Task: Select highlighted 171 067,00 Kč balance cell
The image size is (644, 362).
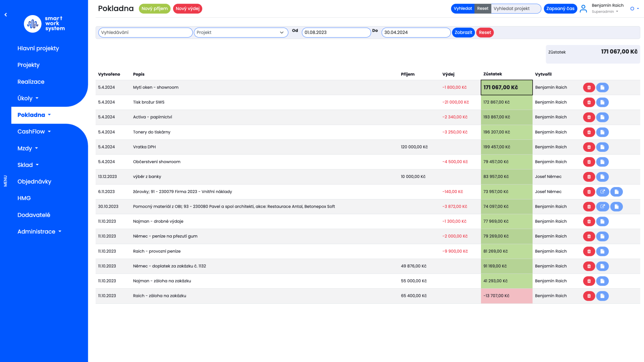Action: point(506,87)
